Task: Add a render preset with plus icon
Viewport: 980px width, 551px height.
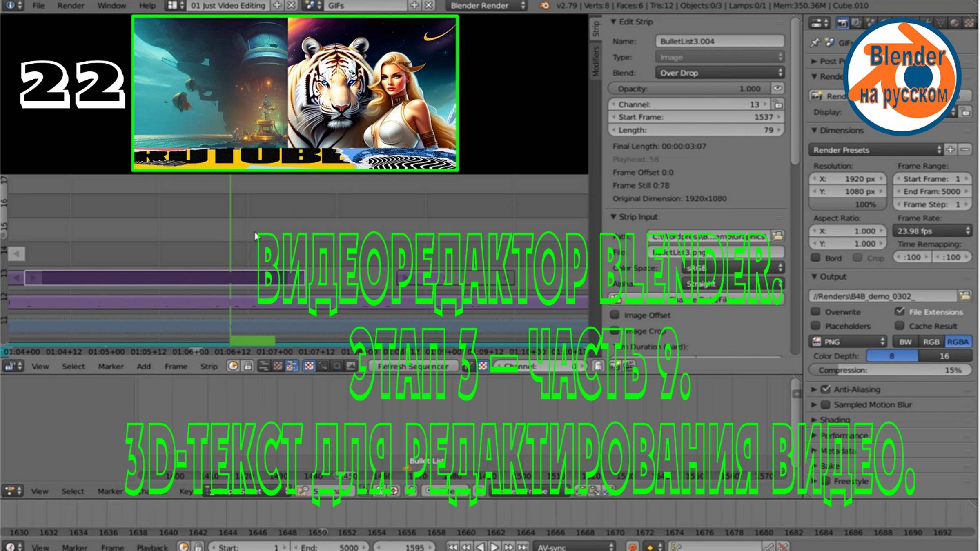Action: click(x=951, y=150)
